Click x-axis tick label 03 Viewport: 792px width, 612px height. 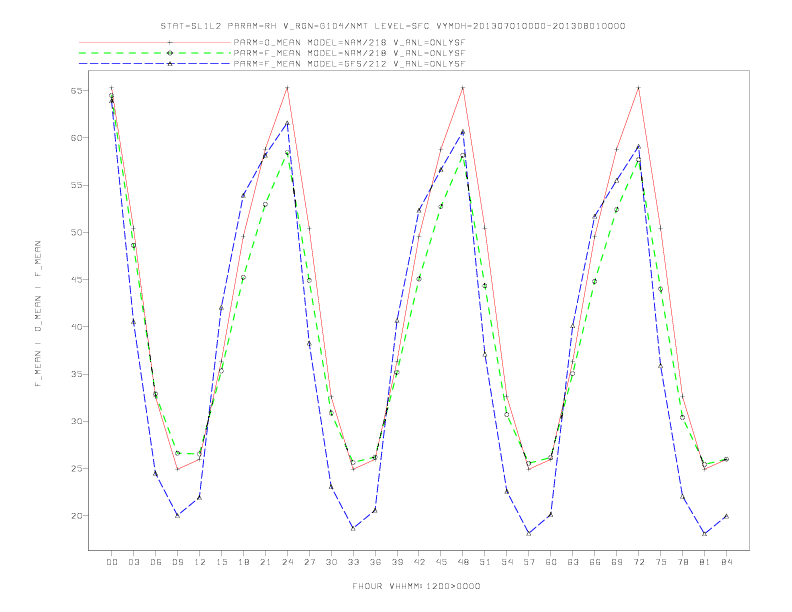coord(134,562)
